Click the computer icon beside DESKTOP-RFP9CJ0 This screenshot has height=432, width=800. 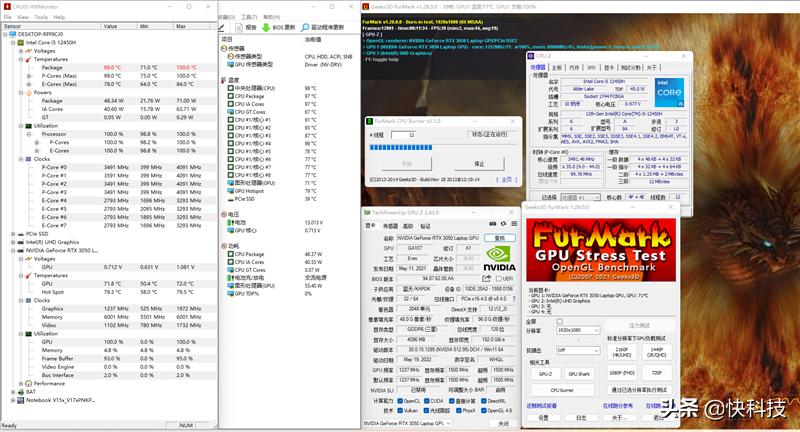pos(13,34)
